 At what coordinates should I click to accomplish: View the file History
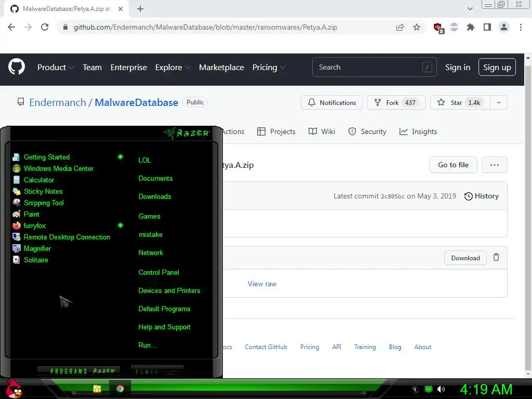[482, 196]
